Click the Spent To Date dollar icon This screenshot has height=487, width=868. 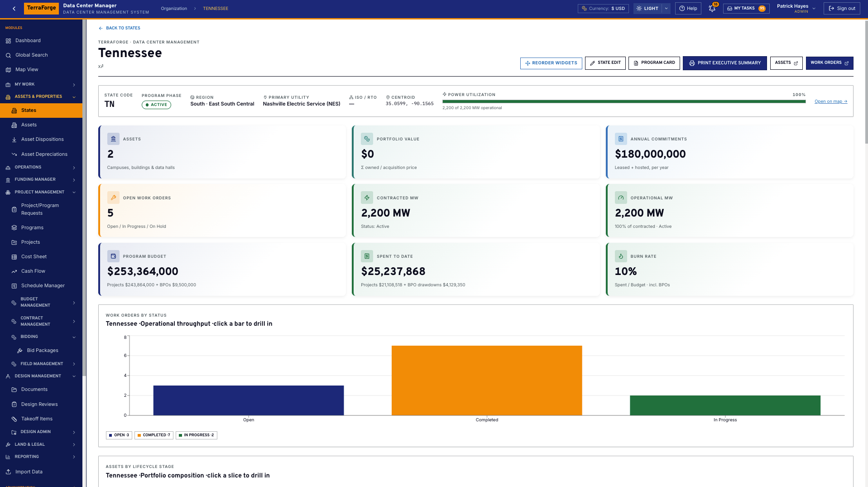(367, 256)
